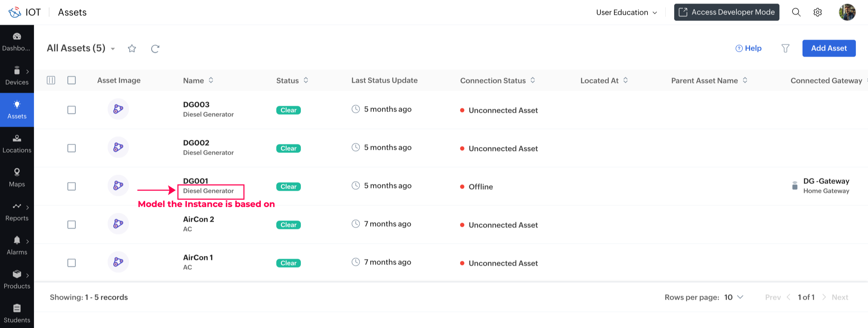Open the Help link

pos(749,48)
